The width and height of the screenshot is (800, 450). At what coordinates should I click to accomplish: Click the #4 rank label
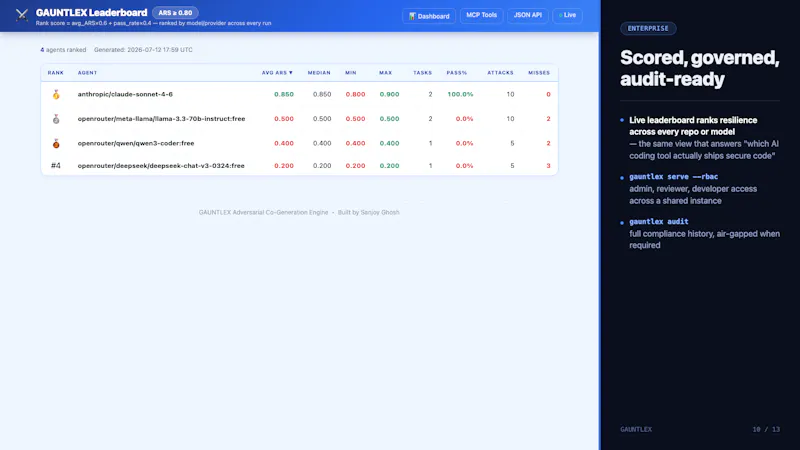[56, 166]
